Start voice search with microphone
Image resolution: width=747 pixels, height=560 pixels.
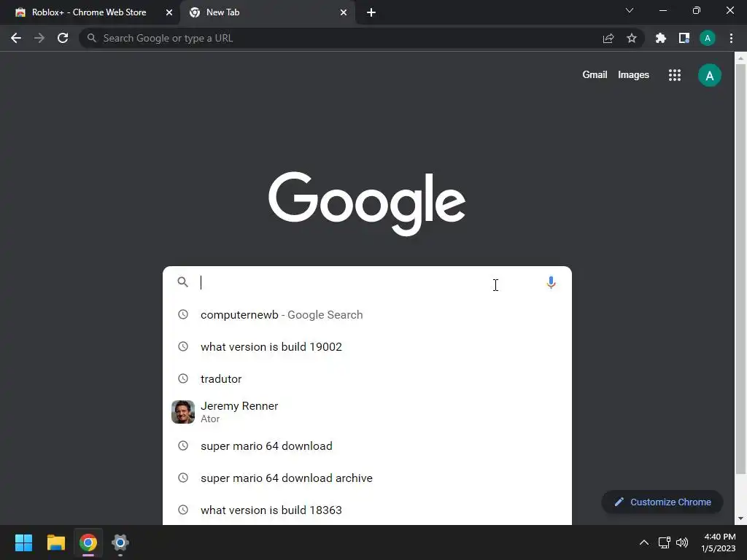551,283
